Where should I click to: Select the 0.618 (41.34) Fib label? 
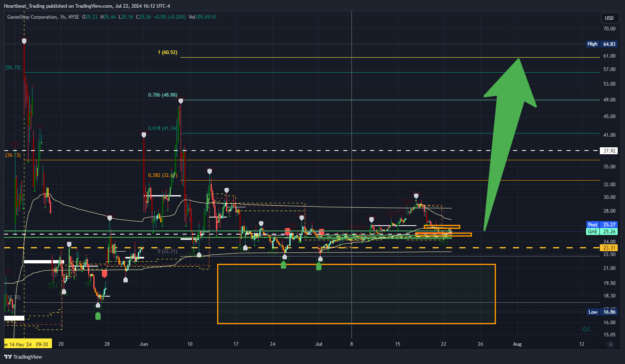[162, 128]
